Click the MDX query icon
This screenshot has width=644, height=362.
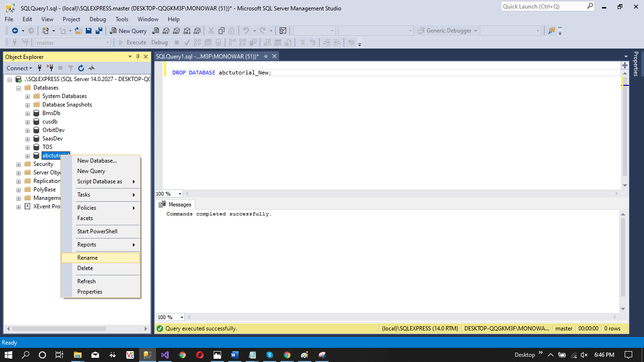[x=165, y=31]
